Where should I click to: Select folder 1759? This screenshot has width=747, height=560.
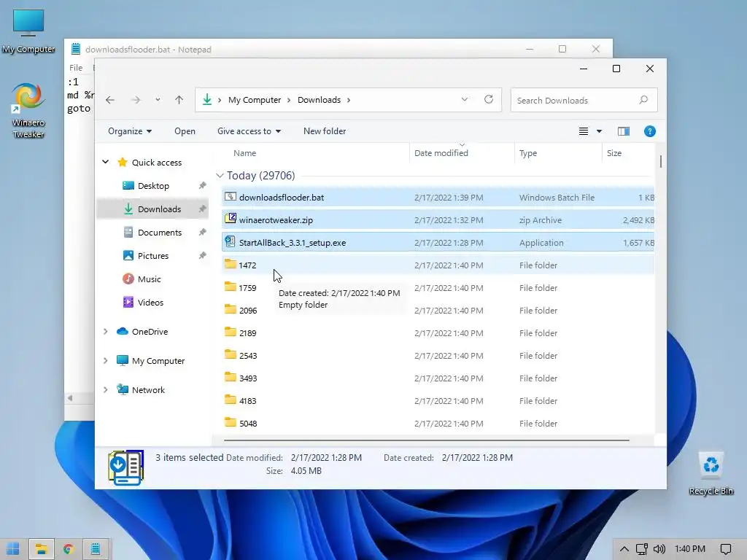438,287
